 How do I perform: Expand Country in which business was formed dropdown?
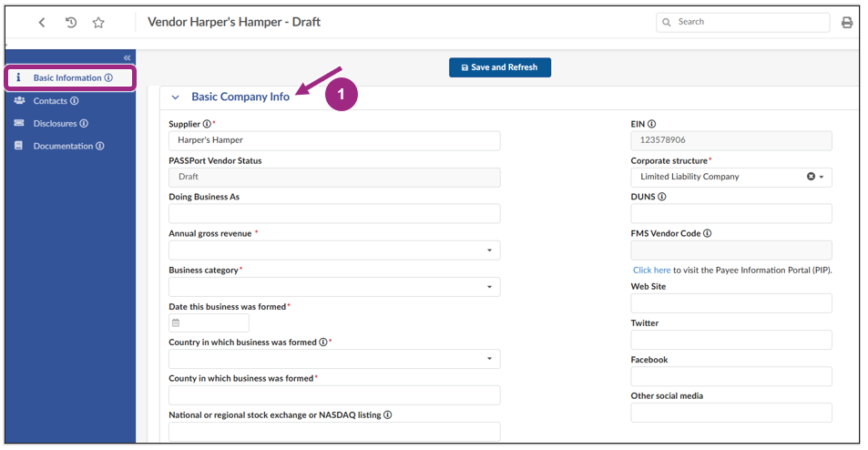(x=489, y=360)
